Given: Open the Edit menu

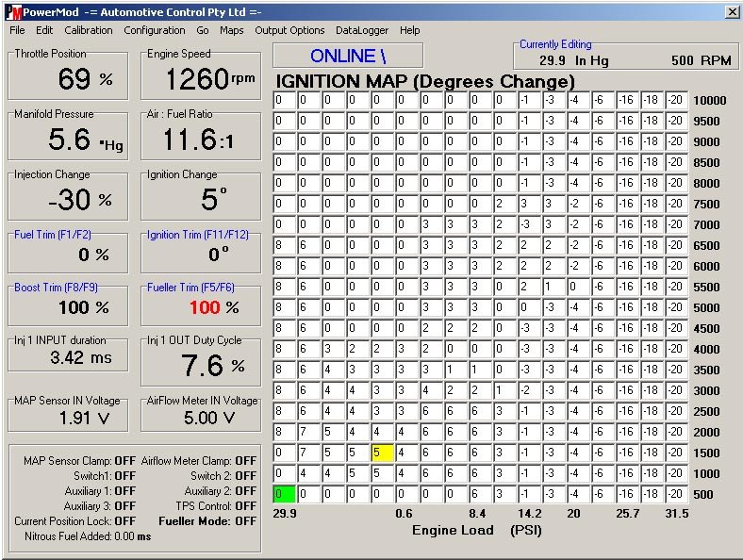Looking at the screenshot, I should pos(44,30).
